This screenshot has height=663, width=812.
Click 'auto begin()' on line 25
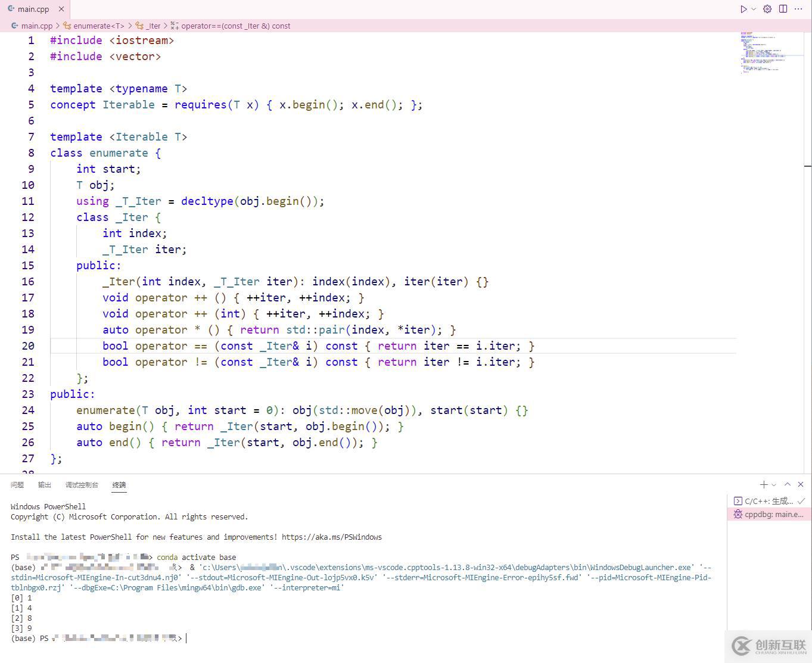click(116, 427)
